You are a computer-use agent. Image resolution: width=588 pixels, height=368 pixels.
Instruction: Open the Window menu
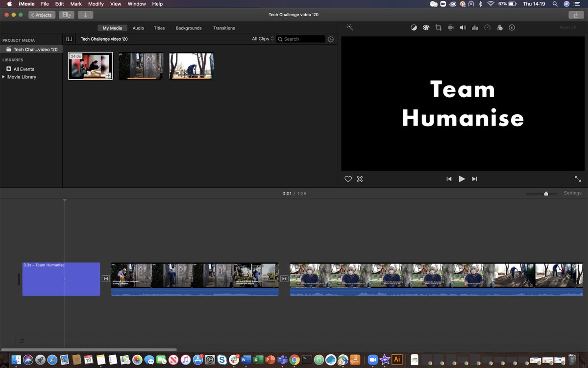click(137, 3)
